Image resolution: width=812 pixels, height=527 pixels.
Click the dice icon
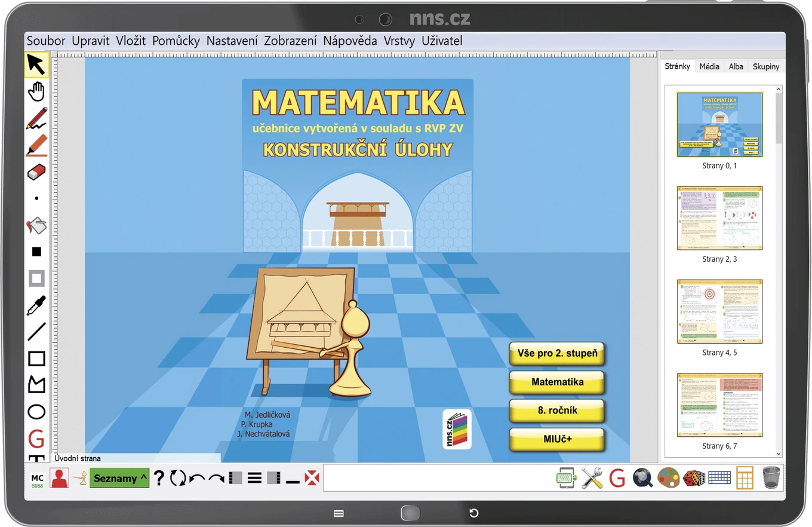(694, 478)
